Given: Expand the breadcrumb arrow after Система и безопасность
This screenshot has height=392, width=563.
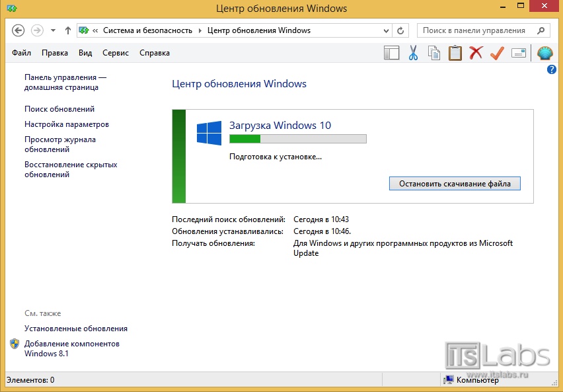Looking at the screenshot, I should pos(200,30).
